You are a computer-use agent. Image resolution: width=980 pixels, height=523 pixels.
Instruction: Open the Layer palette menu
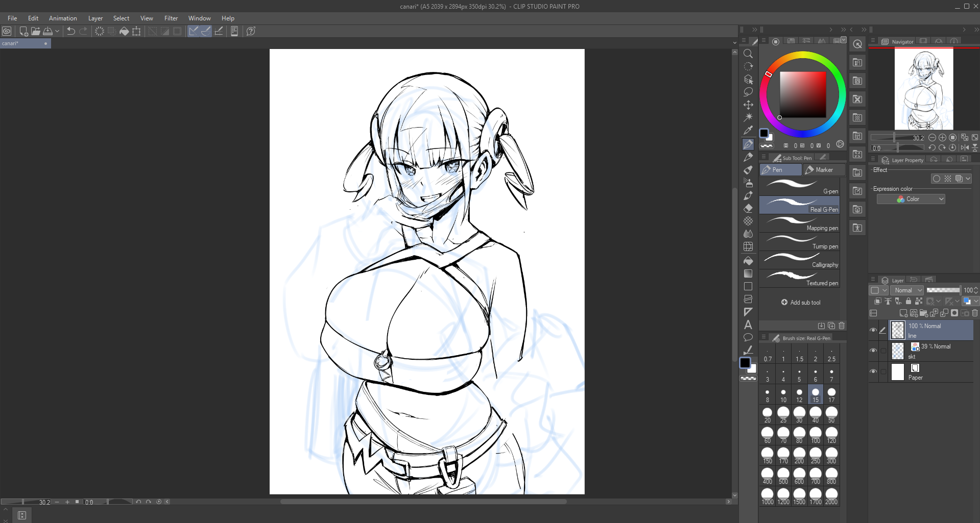click(873, 280)
